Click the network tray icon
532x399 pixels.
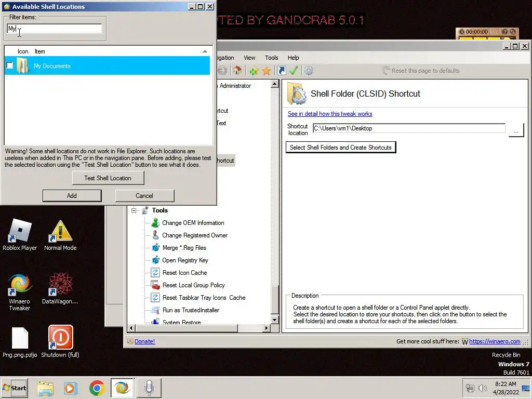(x=470, y=388)
